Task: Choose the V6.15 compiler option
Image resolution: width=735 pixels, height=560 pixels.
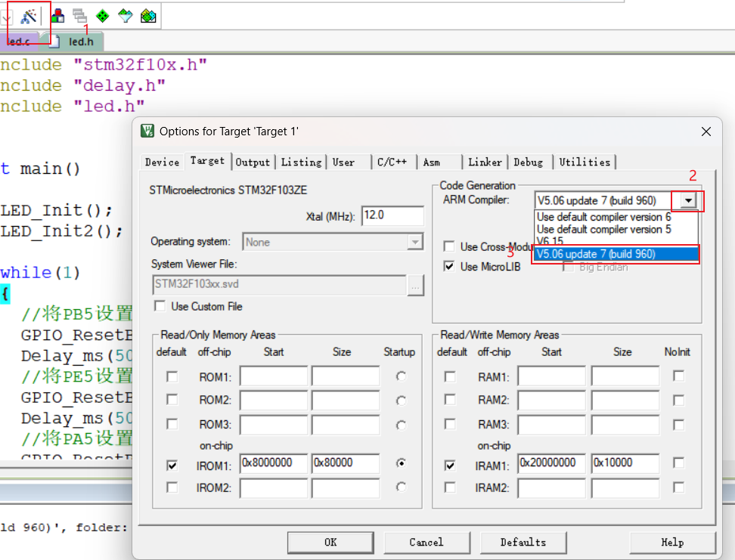Action: coord(550,241)
